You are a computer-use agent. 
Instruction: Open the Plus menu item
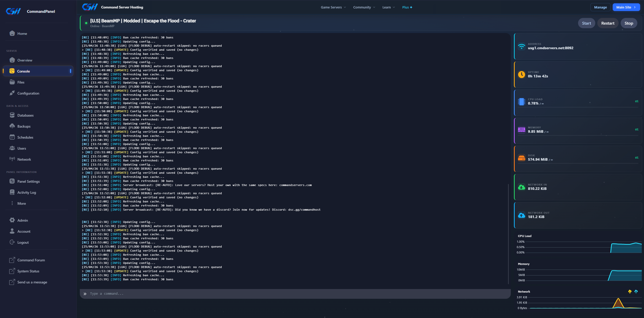pyautogui.click(x=407, y=7)
